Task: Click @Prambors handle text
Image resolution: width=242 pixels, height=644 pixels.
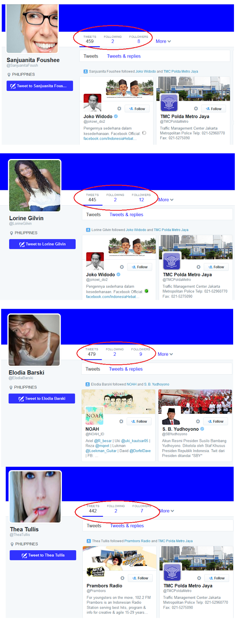Action: 96,590
